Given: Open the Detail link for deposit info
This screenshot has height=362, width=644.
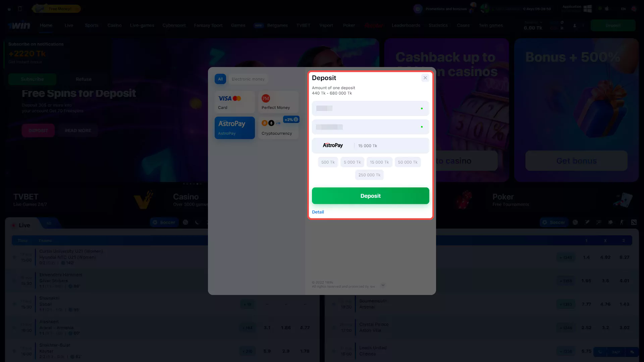Looking at the screenshot, I should pos(318,212).
